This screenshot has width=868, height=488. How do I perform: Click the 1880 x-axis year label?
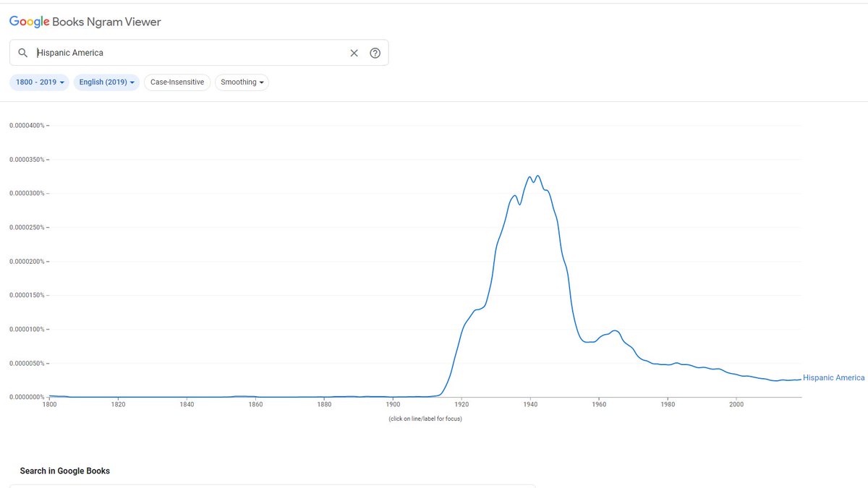coord(325,405)
